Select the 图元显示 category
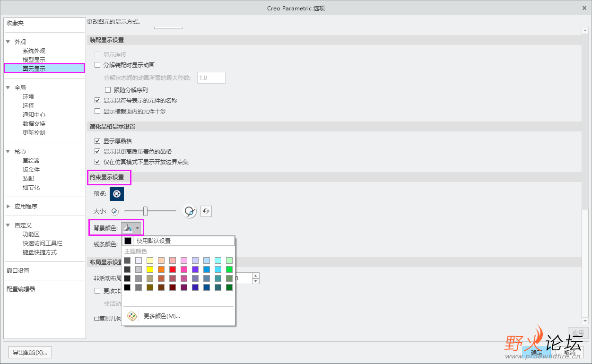This screenshot has height=364, width=592. coord(44,69)
